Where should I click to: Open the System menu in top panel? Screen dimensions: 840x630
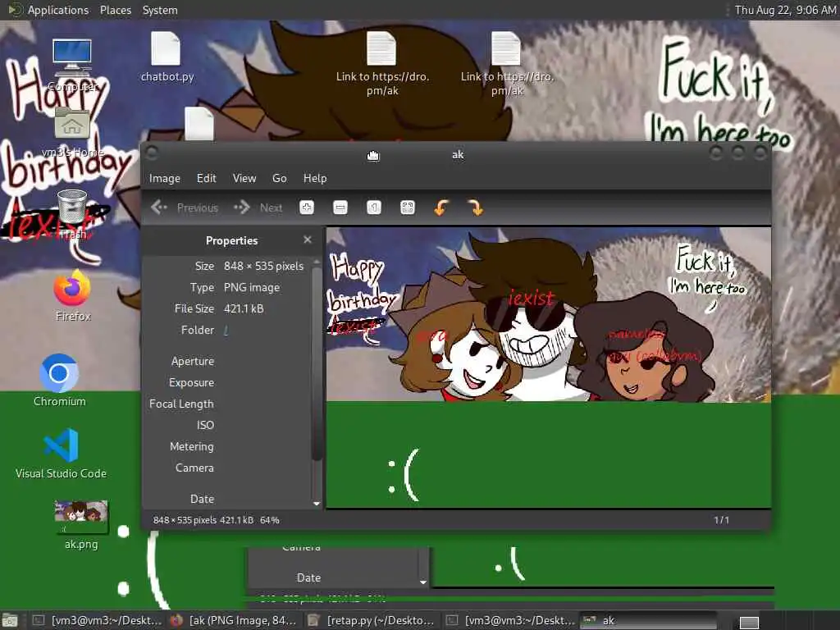160,10
